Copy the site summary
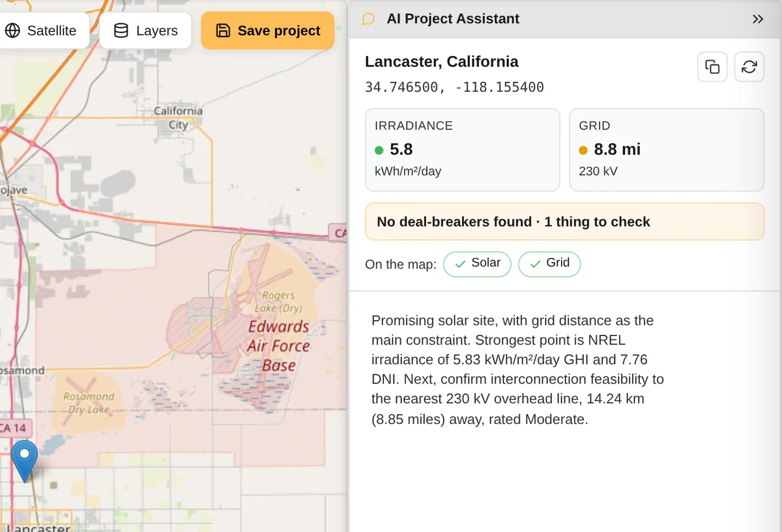Image resolution: width=782 pixels, height=532 pixels. [x=712, y=67]
